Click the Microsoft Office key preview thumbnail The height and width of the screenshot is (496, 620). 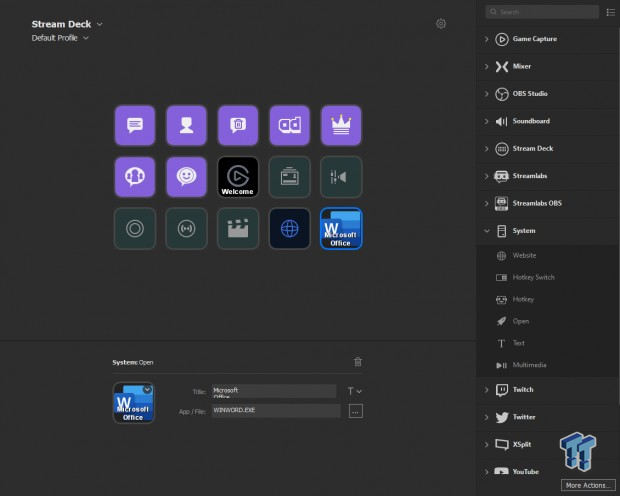point(134,403)
